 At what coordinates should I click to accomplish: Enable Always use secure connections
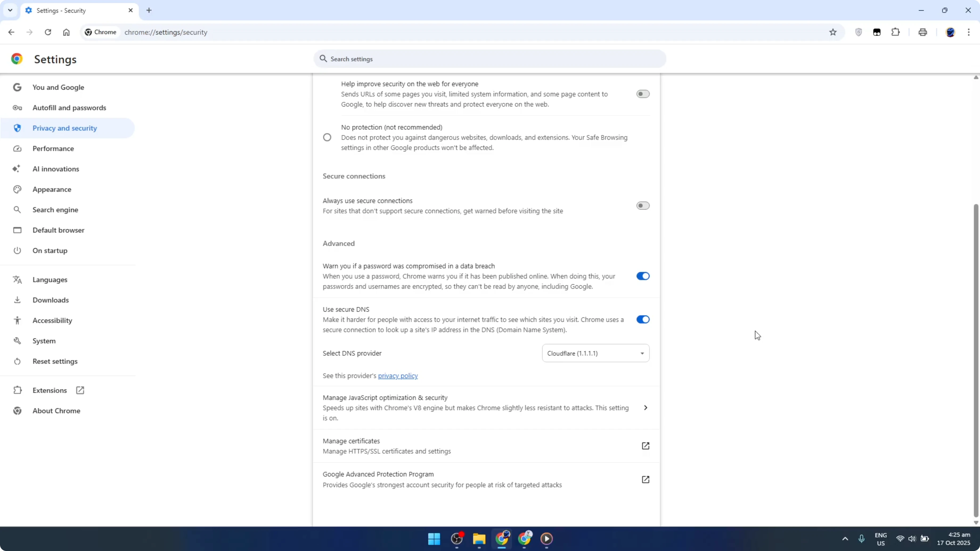(x=643, y=205)
